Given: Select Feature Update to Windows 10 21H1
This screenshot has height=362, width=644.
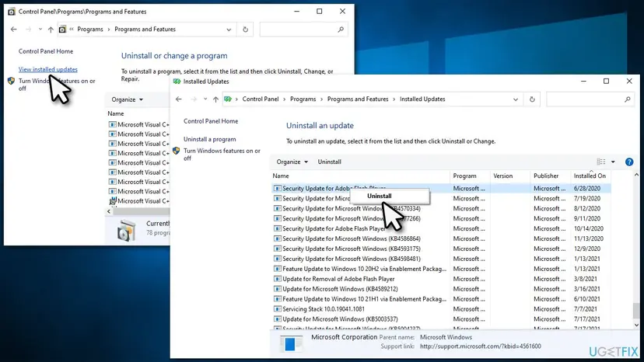Looking at the screenshot, I should tap(441, 299).
